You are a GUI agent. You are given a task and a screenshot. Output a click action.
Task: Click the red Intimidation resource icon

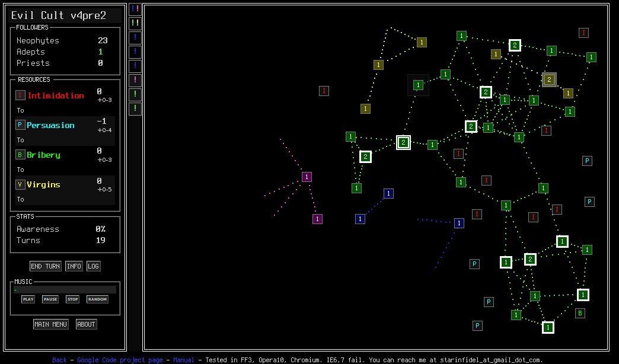click(20, 95)
